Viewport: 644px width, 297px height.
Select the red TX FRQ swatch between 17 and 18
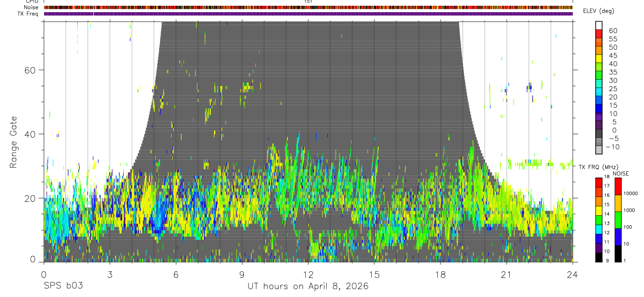tap(599, 182)
